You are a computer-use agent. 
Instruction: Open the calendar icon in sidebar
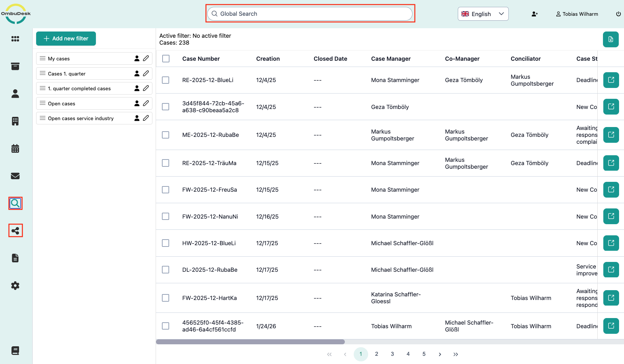coord(15,149)
